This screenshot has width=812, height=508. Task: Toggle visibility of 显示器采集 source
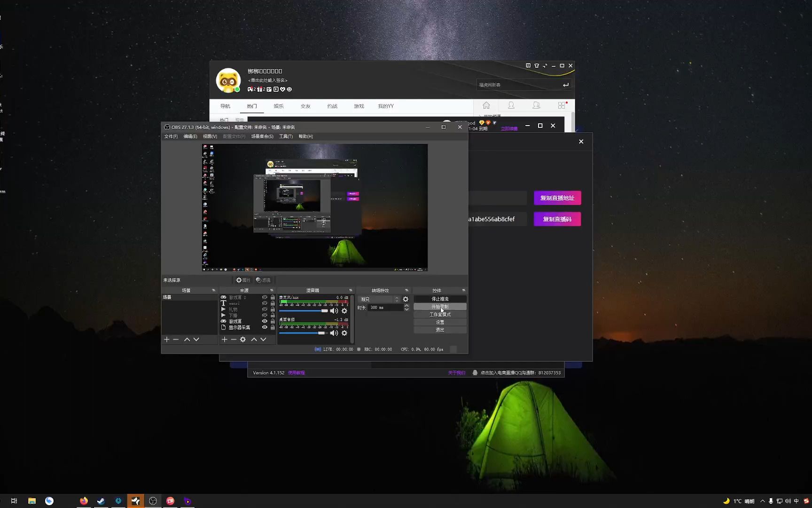pos(265,327)
